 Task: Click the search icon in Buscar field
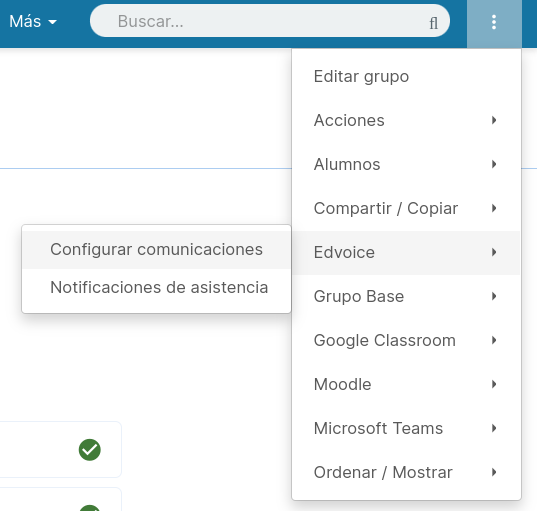[x=434, y=23]
